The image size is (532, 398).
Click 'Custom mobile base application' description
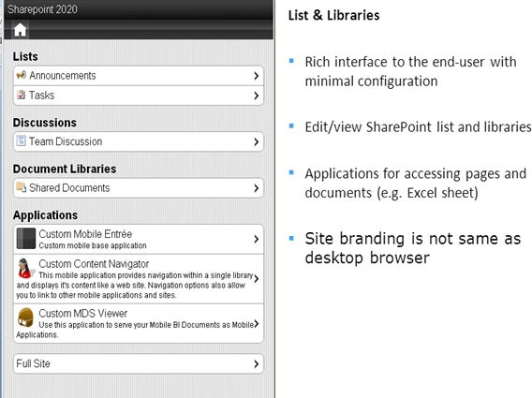[x=93, y=245]
